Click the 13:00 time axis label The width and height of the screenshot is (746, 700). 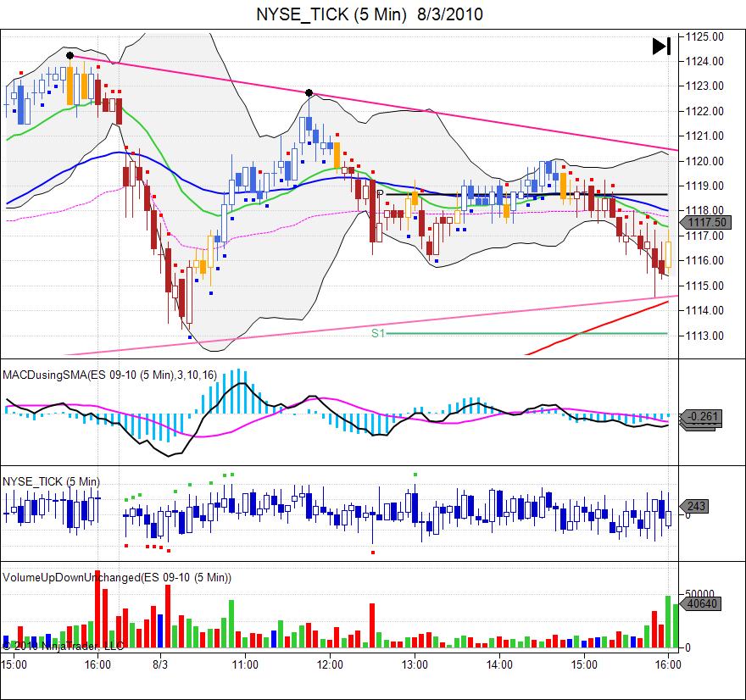click(415, 664)
